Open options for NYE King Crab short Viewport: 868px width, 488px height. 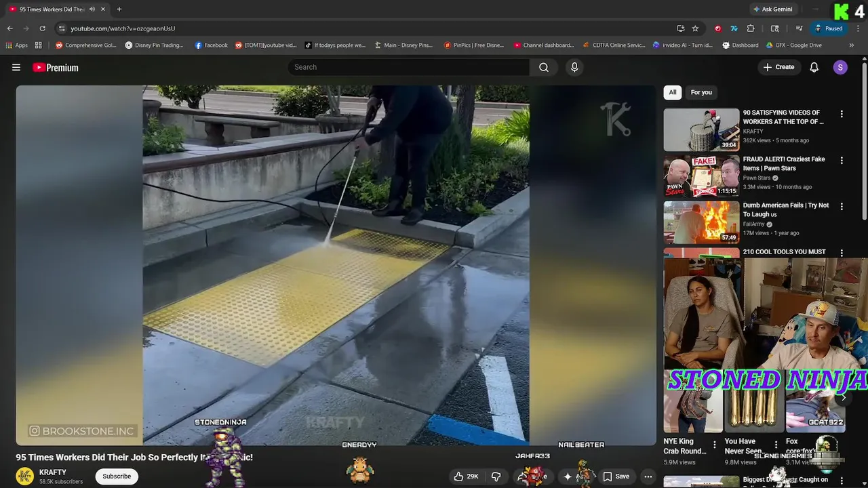pos(714,445)
